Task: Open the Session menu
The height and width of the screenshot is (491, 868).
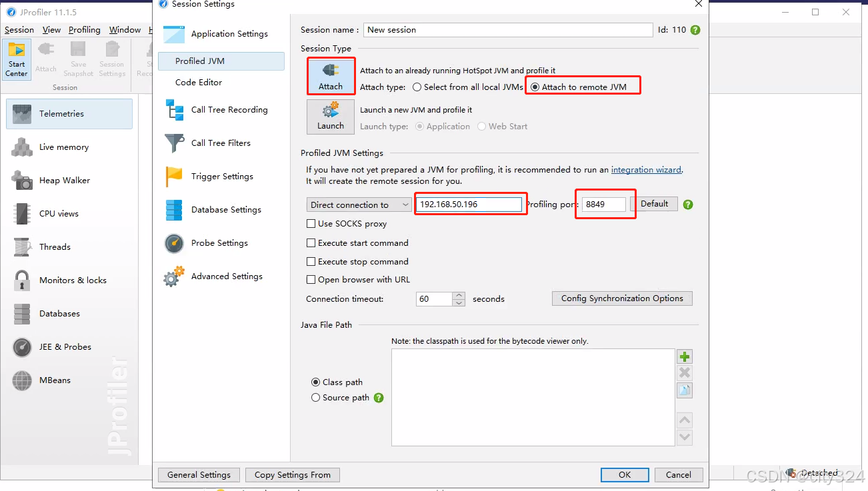Action: (x=19, y=30)
